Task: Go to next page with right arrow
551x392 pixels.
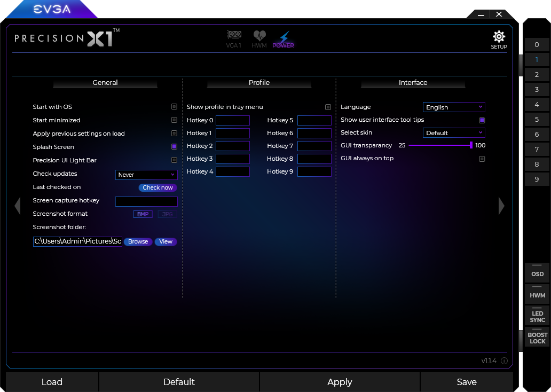Action: [x=501, y=206]
